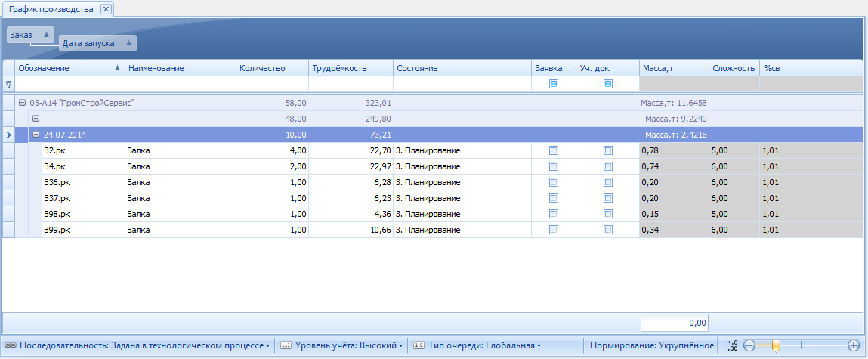Screen dimensions: 868x359
Task: Click the Тип очереди queue icon
Action: (419, 345)
